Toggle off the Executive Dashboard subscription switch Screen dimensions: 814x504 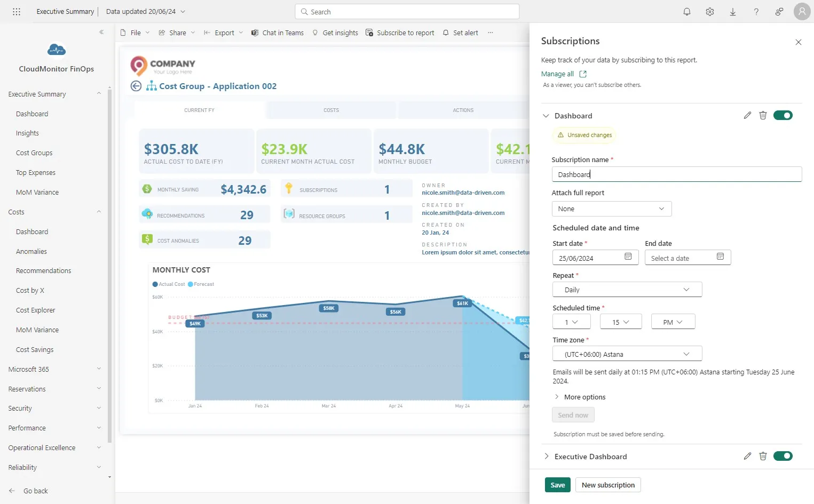[x=783, y=456]
